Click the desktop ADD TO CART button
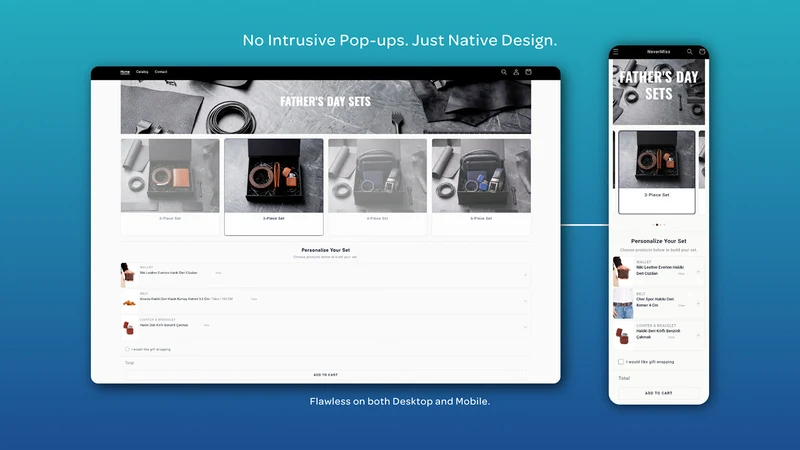The width and height of the screenshot is (800, 450). [326, 375]
